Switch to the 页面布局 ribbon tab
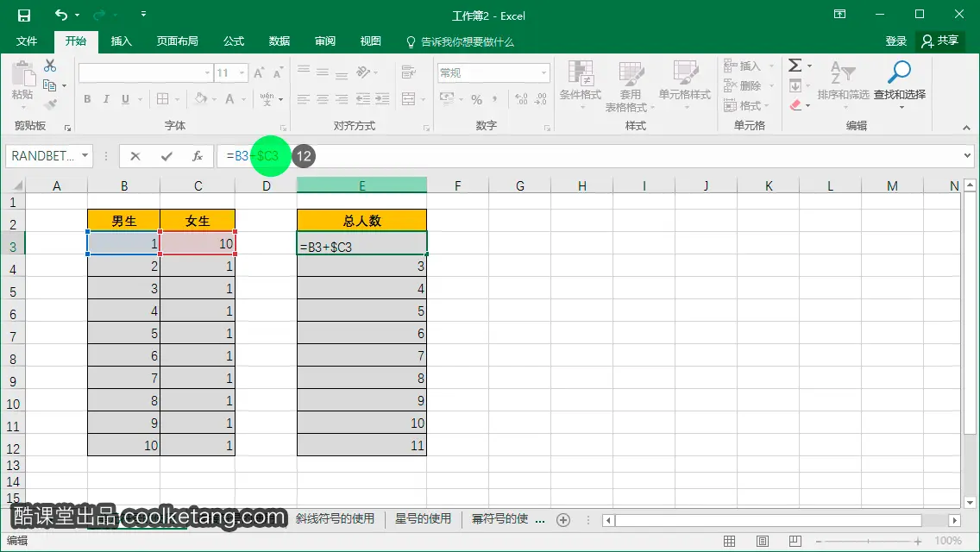The image size is (980, 552). click(x=177, y=41)
